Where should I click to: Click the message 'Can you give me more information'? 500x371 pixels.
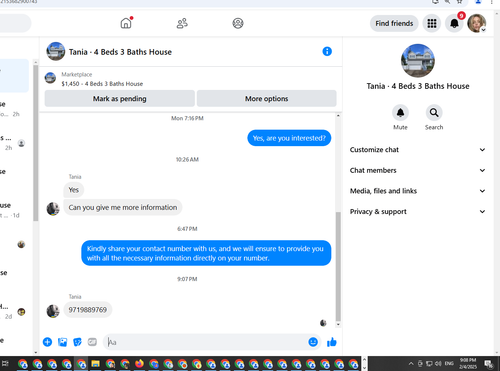coord(123,207)
